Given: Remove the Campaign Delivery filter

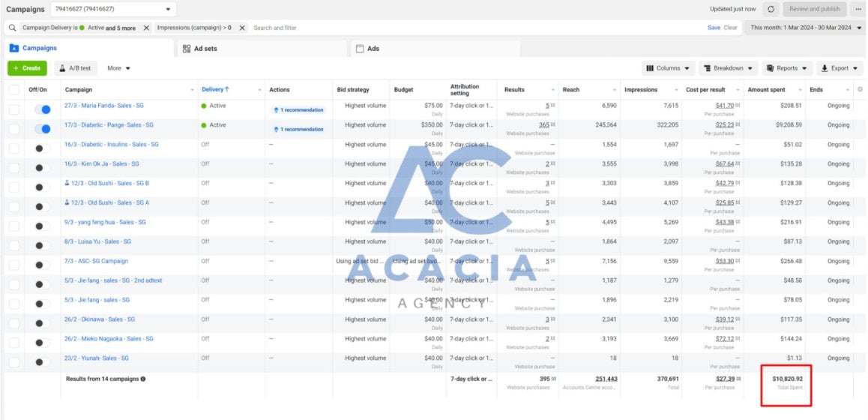Looking at the screenshot, I should click(146, 28).
